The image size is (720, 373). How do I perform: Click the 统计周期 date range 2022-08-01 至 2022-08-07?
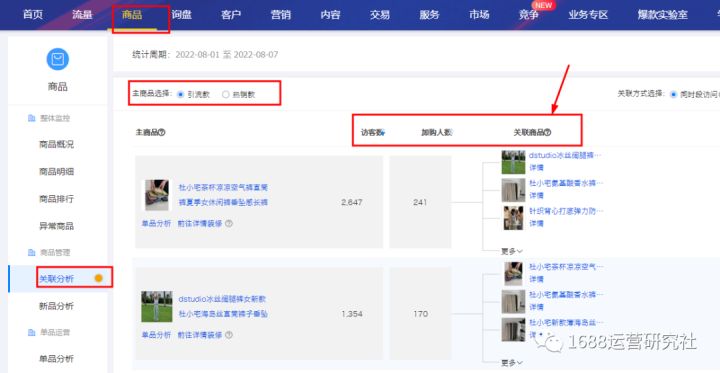click(x=226, y=55)
